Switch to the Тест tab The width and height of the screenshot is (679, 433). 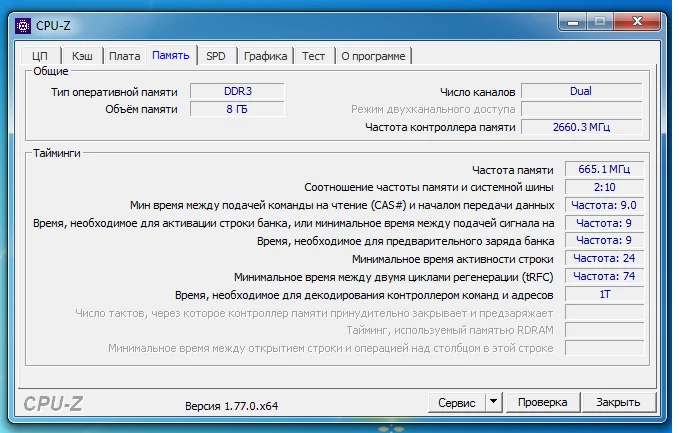tap(313, 56)
